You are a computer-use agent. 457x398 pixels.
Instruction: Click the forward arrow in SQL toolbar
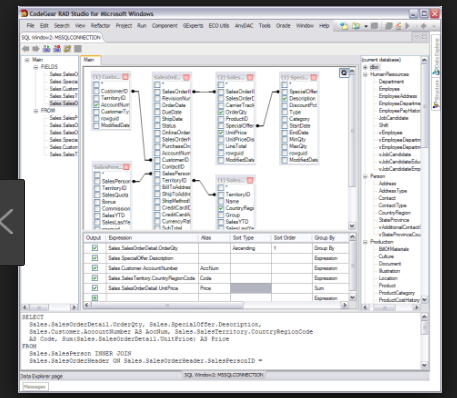point(36,49)
